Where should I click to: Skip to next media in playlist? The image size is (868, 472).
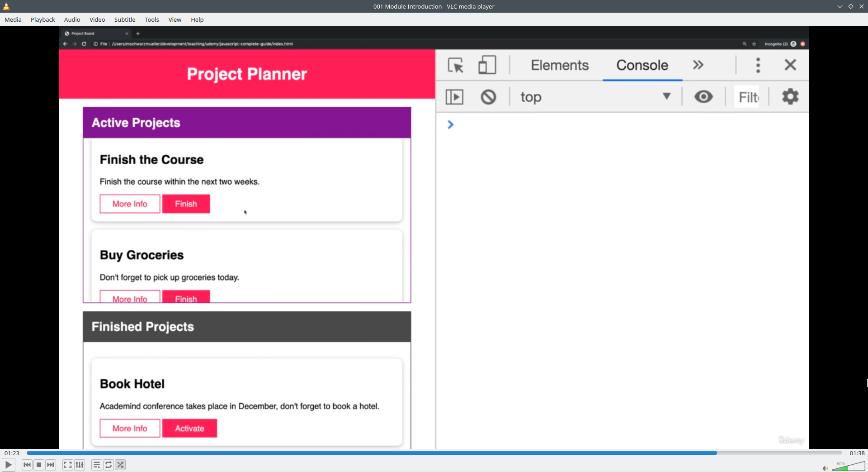coord(51,465)
